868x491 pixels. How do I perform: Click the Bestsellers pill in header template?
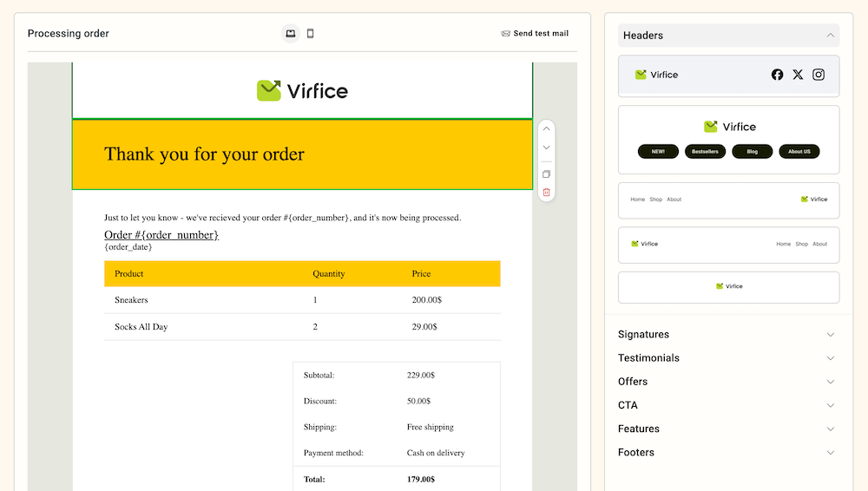click(x=705, y=151)
